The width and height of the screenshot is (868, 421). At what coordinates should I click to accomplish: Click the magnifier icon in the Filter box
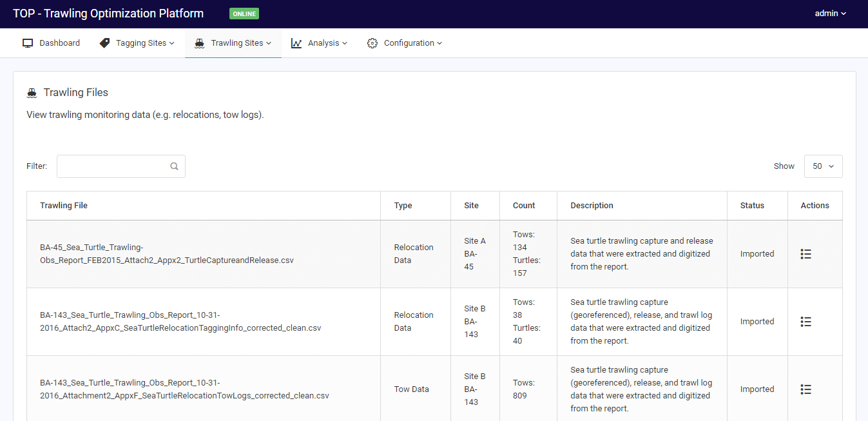tap(174, 166)
